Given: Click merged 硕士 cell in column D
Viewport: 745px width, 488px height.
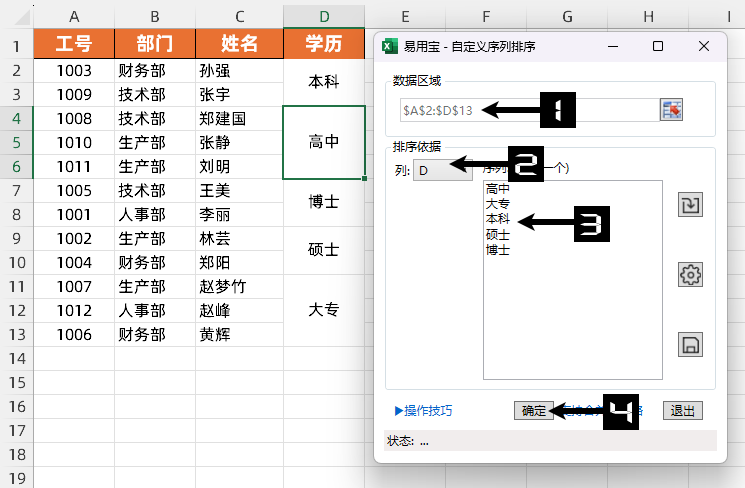Looking at the screenshot, I should point(324,250).
